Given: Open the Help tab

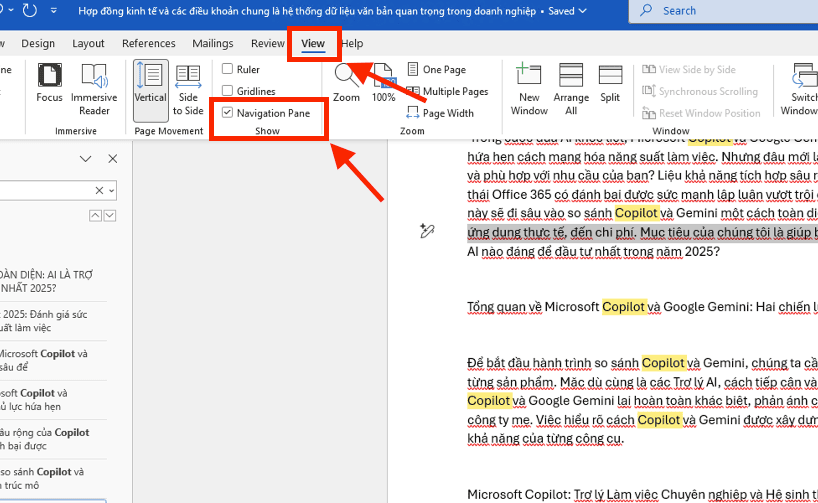Looking at the screenshot, I should 353,43.
